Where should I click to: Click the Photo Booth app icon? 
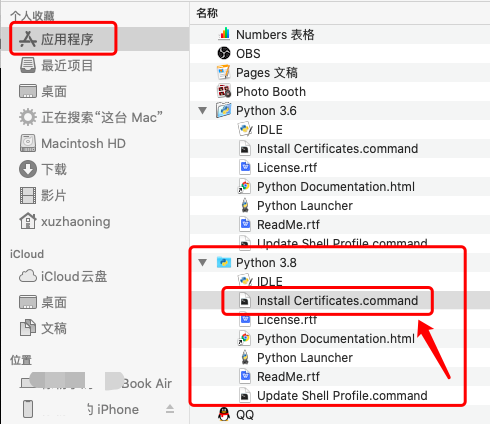pos(224,91)
